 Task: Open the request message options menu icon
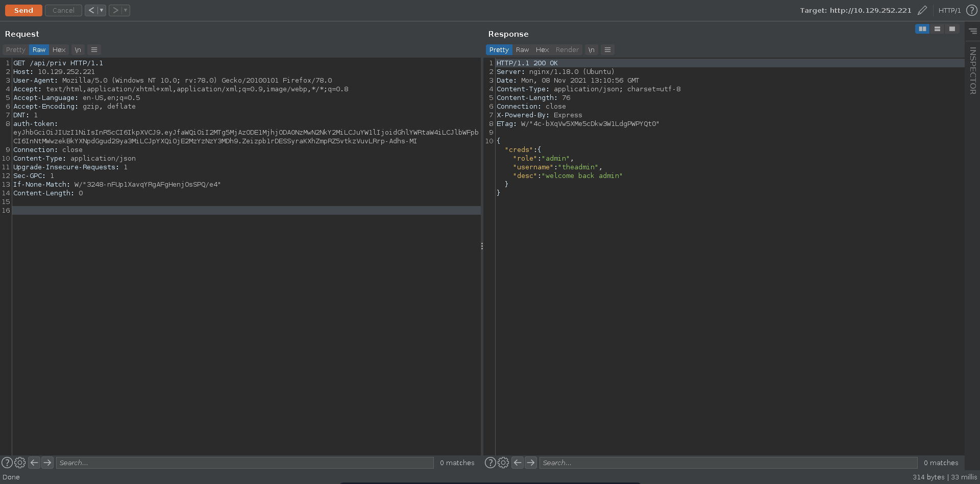(x=94, y=49)
